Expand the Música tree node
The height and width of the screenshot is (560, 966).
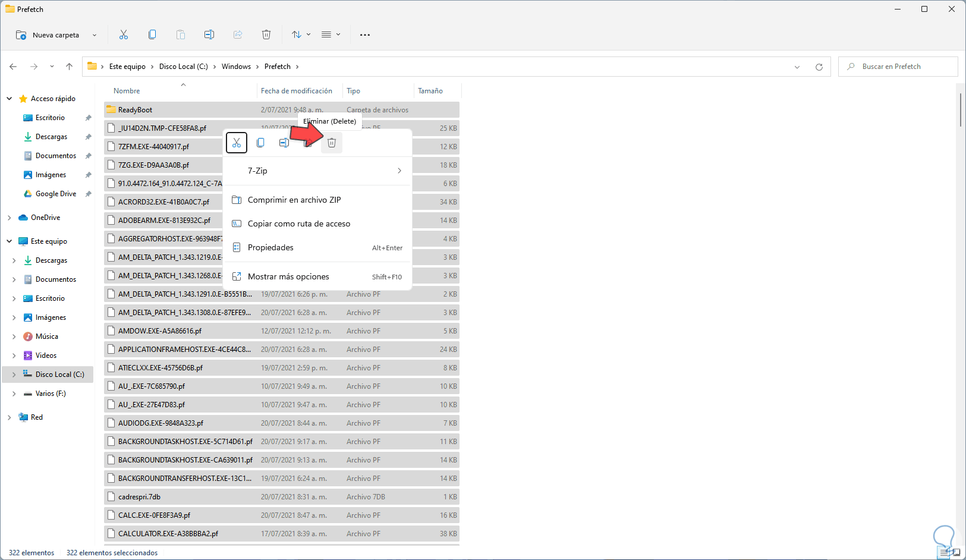coord(14,336)
